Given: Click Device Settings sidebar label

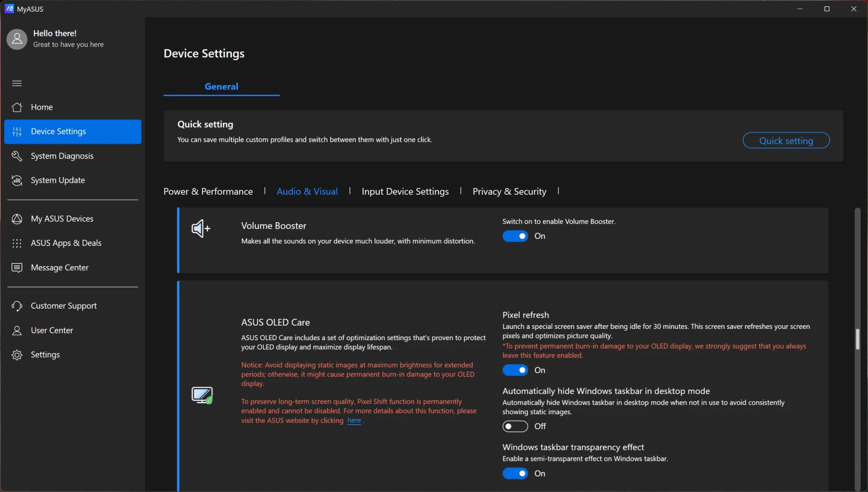Looking at the screenshot, I should (58, 131).
